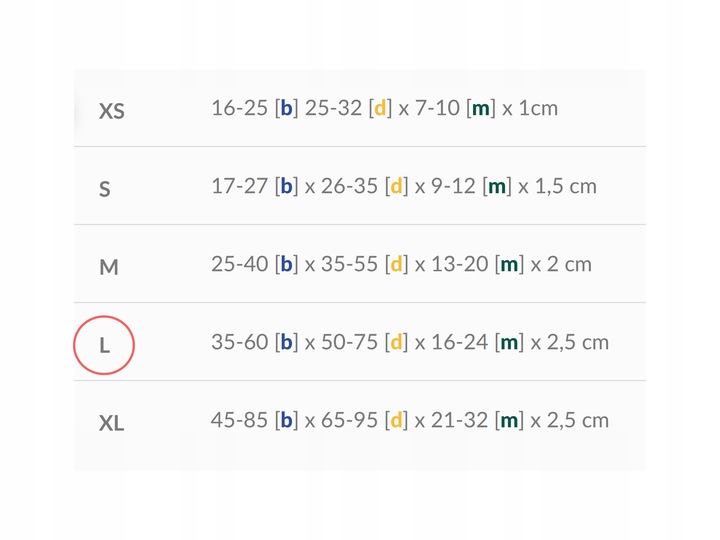The image size is (720, 540).
Task: Click the blue b marker in L row
Action: 286,342
